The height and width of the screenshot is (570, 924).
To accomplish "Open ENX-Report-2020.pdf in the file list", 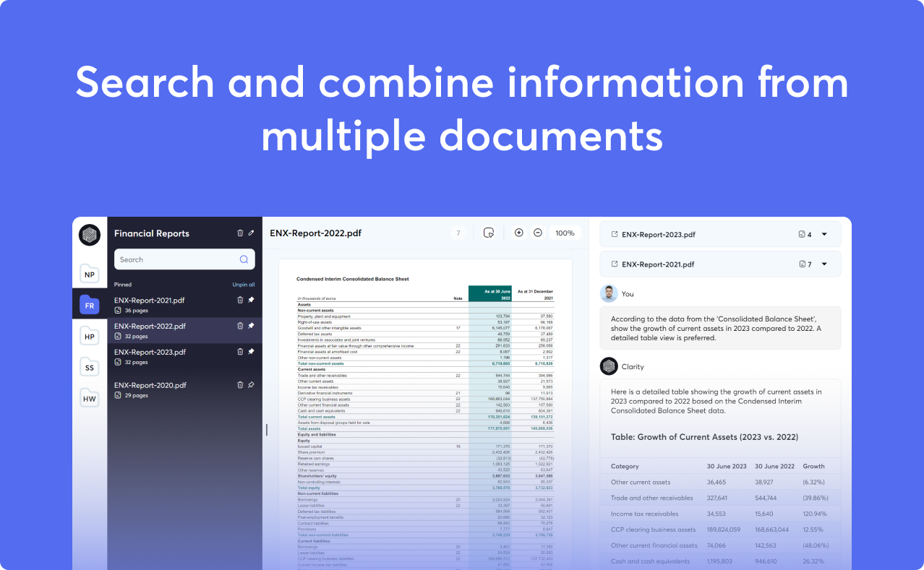I will tap(150, 385).
